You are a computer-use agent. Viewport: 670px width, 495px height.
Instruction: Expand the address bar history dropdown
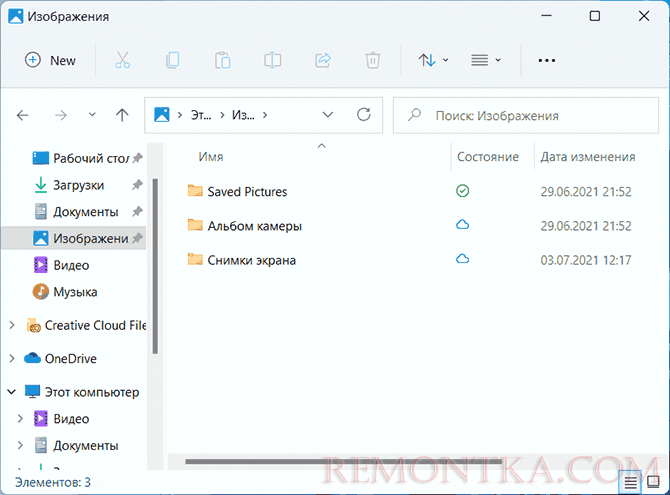click(x=328, y=115)
